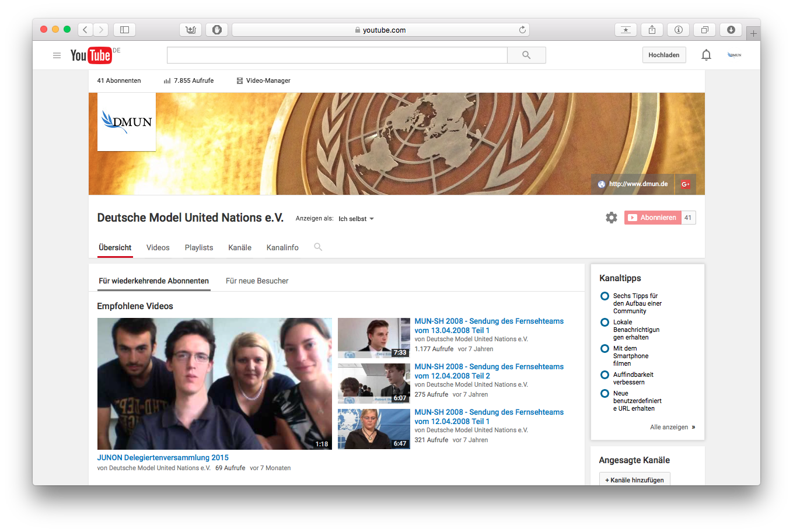The width and height of the screenshot is (793, 532).
Task: Play the 6:47 video thumbnail
Action: 373,429
